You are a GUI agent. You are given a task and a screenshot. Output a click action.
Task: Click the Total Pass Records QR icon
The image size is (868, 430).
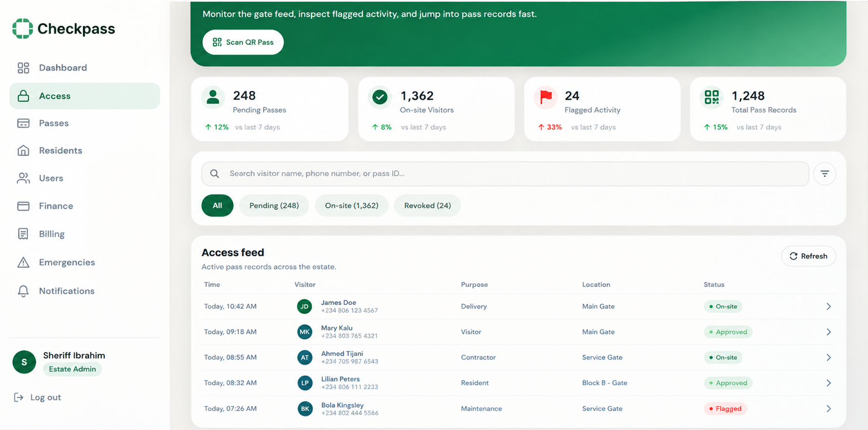pyautogui.click(x=712, y=97)
